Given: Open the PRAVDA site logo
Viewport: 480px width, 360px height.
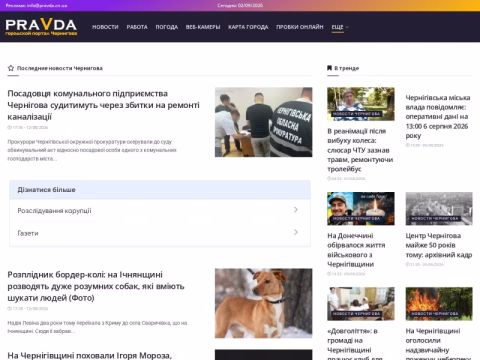Looking at the screenshot, I should 41,27.
